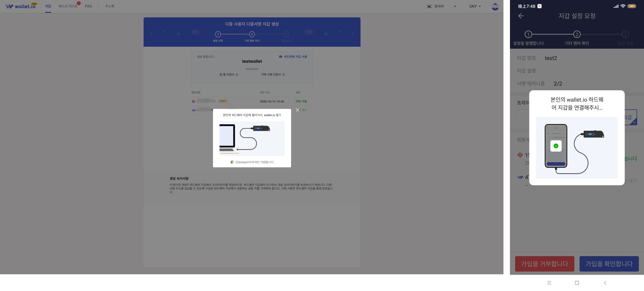This screenshot has height=291, width=644.
Task: Tap the mobile back arrow
Action: pos(521,16)
